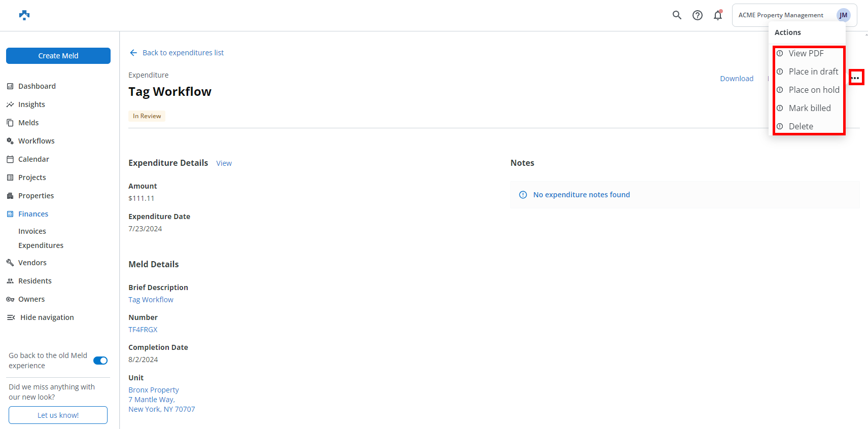Select Mark billed from Actions menu
The width and height of the screenshot is (868, 429).
809,108
